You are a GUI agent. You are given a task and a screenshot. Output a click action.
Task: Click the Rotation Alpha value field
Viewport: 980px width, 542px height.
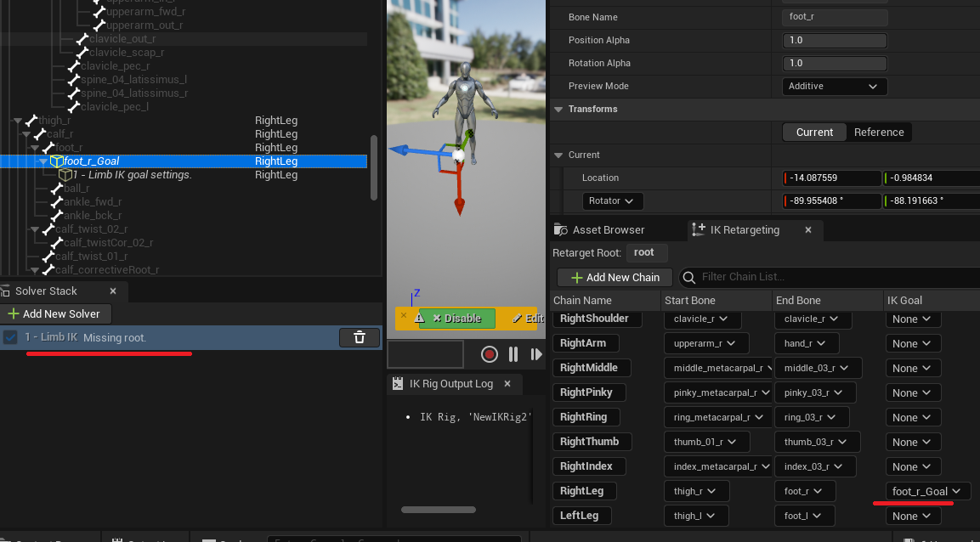point(835,64)
